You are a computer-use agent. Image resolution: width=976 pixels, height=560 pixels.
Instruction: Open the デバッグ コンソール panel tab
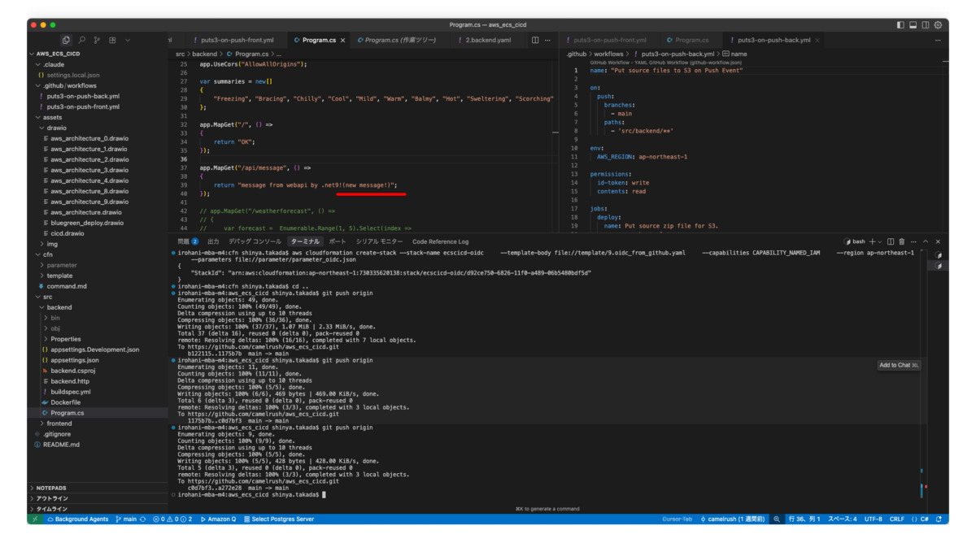pyautogui.click(x=255, y=241)
